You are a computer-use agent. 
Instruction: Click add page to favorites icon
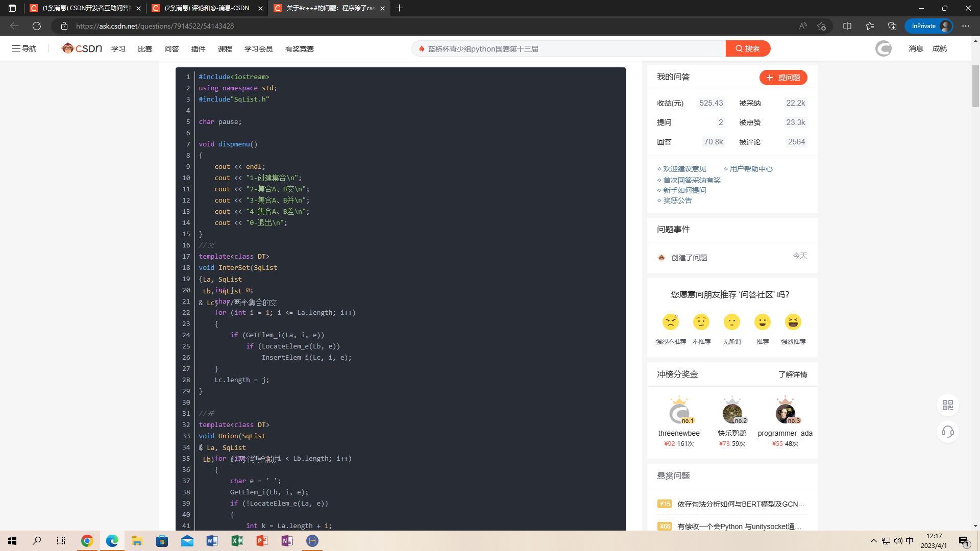click(821, 26)
